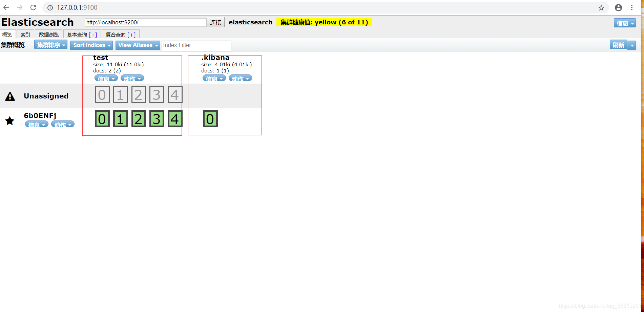Select unassigned replica shard 4 of test

(x=175, y=95)
